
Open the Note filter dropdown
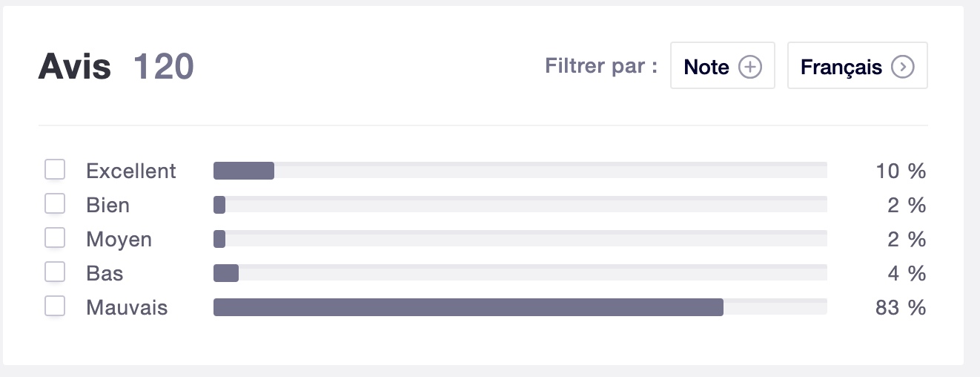pos(722,66)
